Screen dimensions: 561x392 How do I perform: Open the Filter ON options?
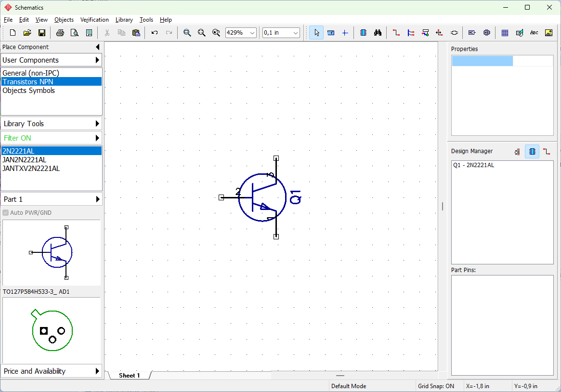pos(52,138)
